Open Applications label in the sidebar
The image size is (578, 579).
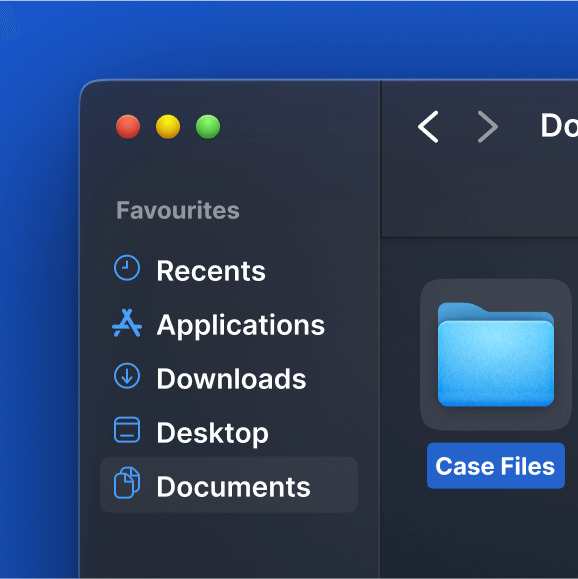pyautogui.click(x=241, y=325)
